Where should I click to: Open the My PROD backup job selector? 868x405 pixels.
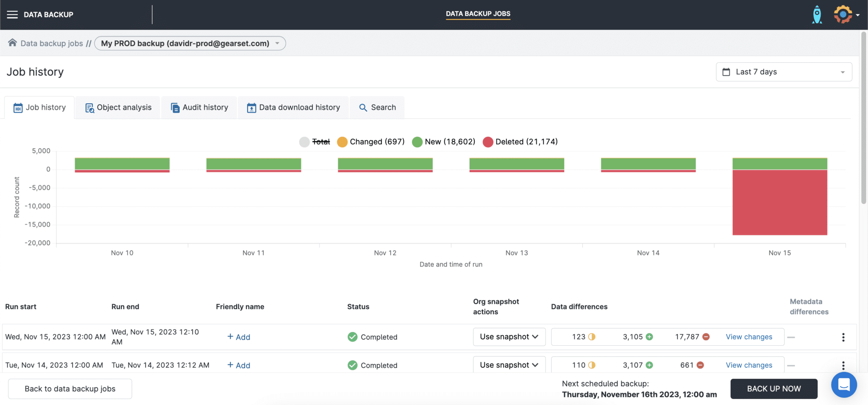pyautogui.click(x=190, y=43)
